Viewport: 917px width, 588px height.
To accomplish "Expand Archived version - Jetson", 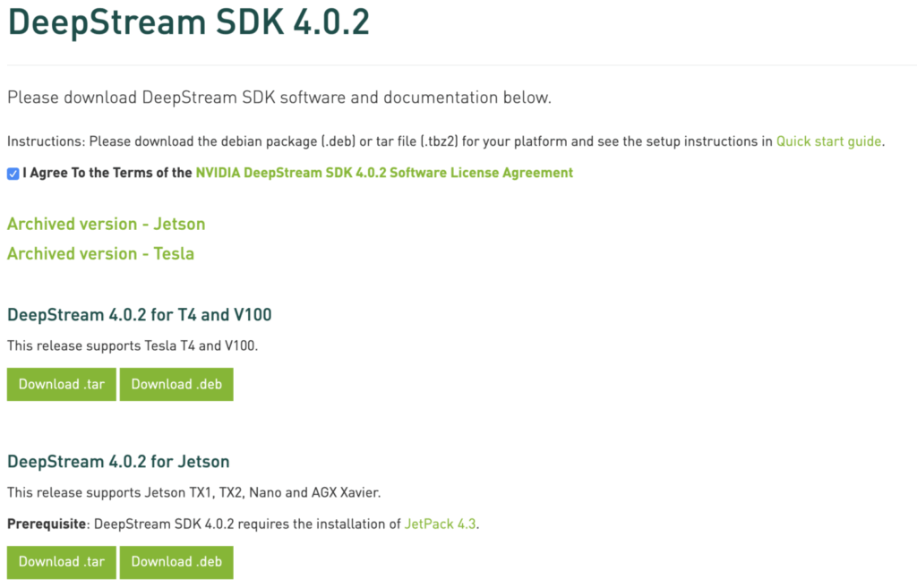I will pos(106,224).
